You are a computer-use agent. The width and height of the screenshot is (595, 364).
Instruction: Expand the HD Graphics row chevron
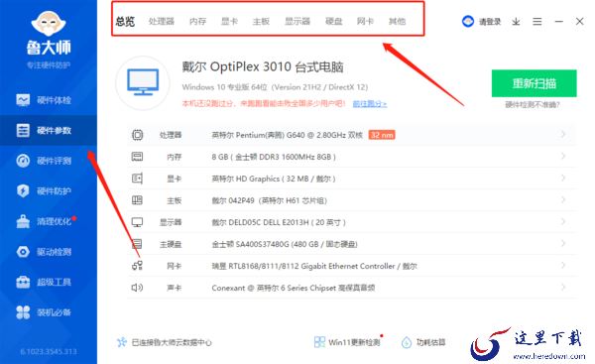563,178
